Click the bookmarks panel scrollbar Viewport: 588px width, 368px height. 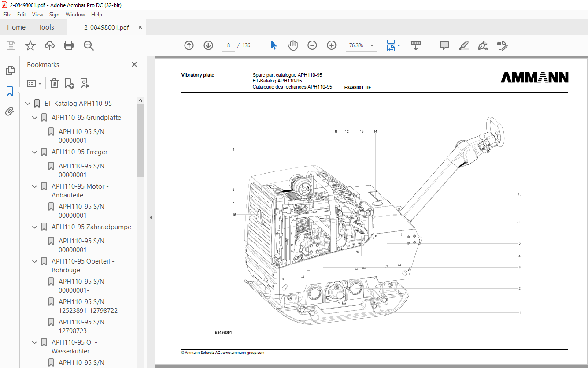click(x=140, y=141)
